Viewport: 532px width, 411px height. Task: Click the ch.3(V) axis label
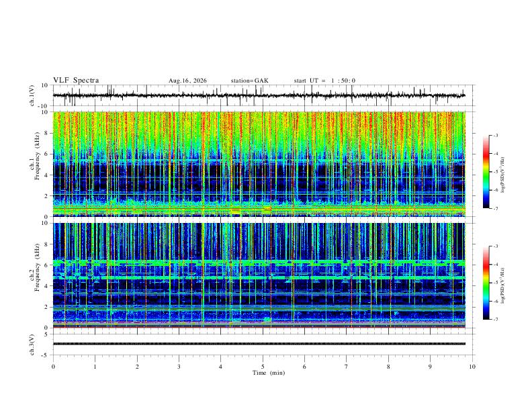pos(32,345)
